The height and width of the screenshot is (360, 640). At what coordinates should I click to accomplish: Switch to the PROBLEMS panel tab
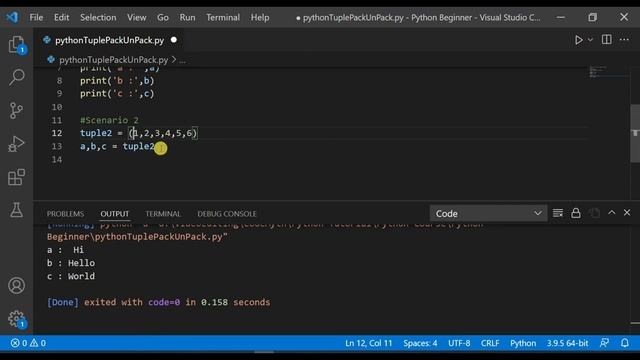[x=65, y=214]
